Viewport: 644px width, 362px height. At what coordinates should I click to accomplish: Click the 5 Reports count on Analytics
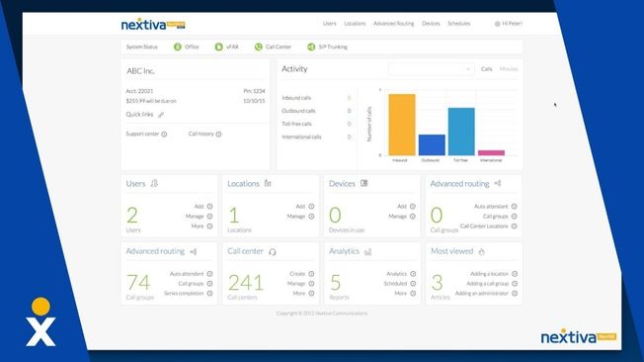pyautogui.click(x=335, y=283)
